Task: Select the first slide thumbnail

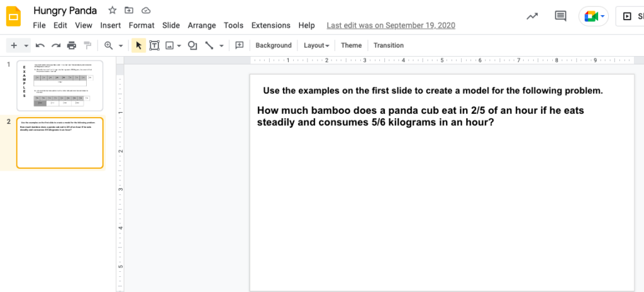Action: tap(60, 82)
